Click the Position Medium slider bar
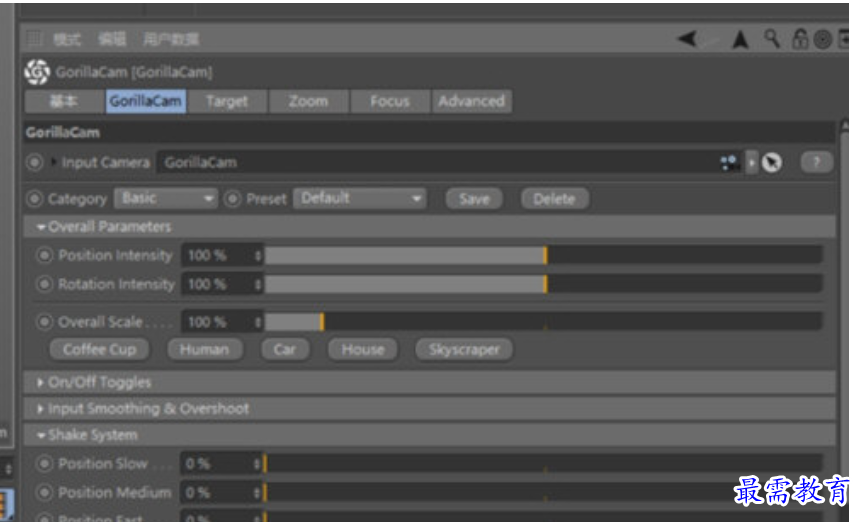 pos(543,492)
